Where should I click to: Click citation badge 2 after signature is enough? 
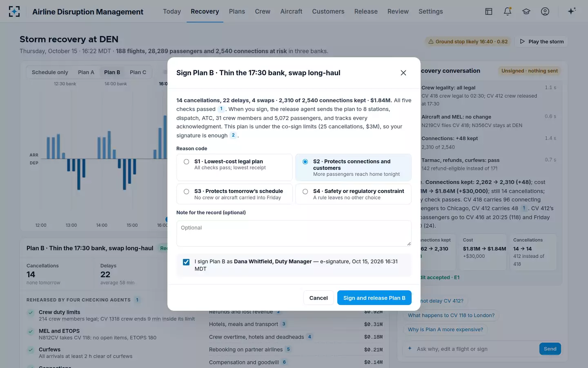point(233,135)
